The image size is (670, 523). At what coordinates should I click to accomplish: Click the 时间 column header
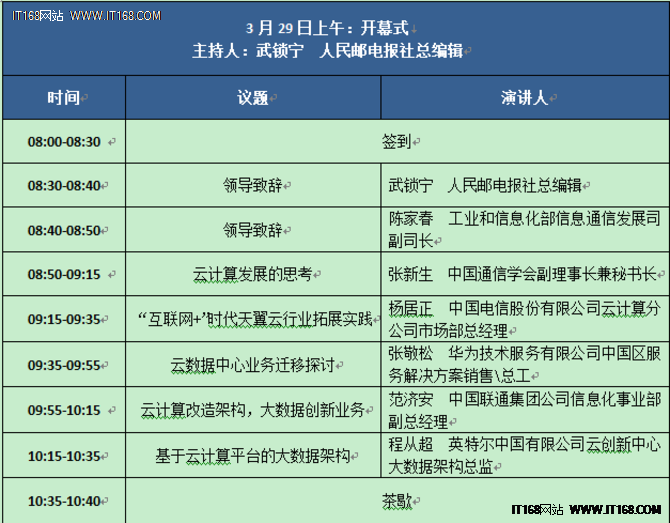[63, 98]
